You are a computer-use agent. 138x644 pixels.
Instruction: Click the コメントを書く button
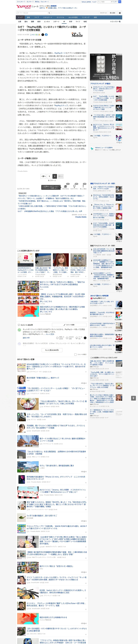(69, 325)
